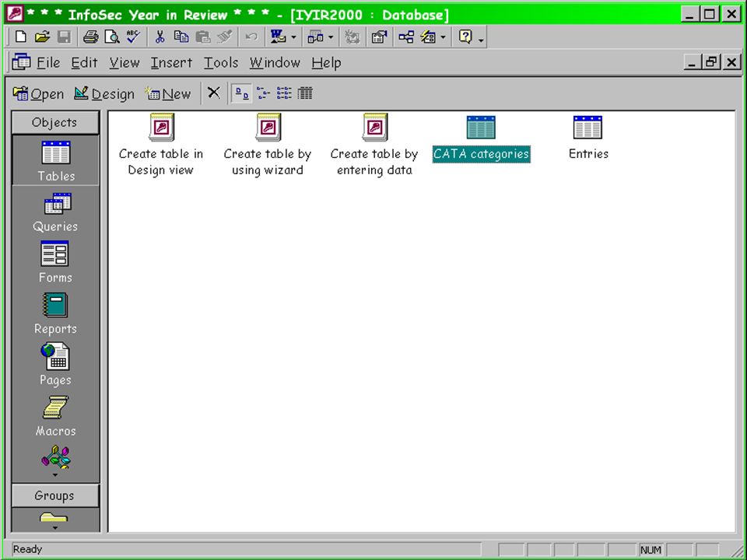Open the File menu
Screen dimensions: 747x560
coord(48,63)
